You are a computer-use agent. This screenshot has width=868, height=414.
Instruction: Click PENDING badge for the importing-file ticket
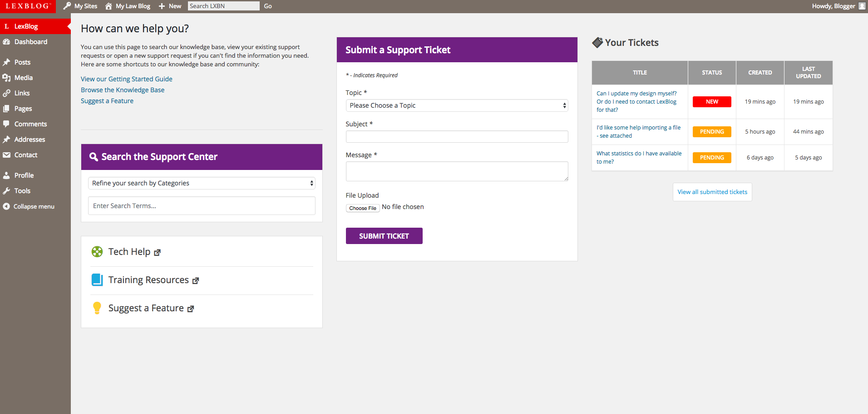tap(712, 132)
